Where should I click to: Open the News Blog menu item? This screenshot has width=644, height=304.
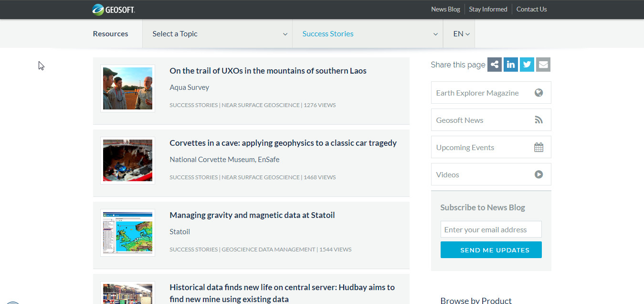point(445,9)
